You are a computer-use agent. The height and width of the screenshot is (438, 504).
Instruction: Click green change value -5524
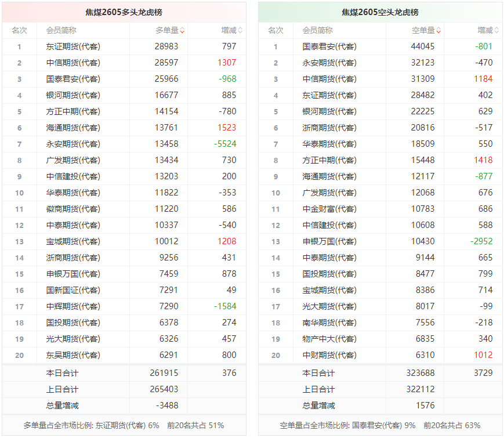(x=225, y=144)
